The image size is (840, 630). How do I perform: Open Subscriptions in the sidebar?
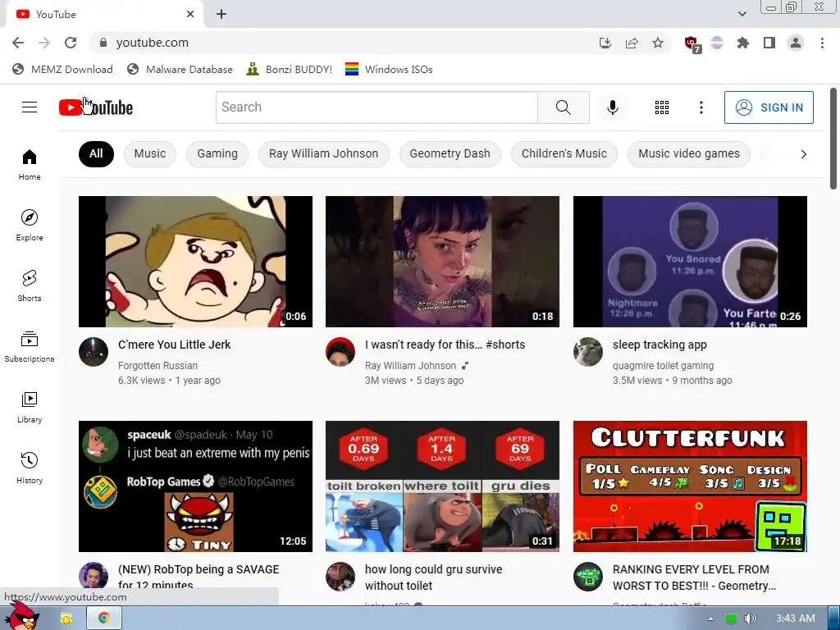[30, 347]
